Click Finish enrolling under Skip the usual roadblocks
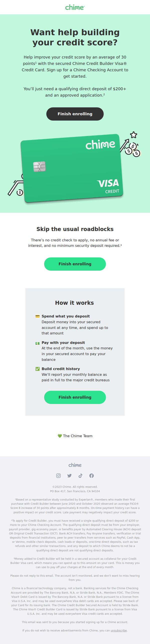 click(x=75, y=264)
